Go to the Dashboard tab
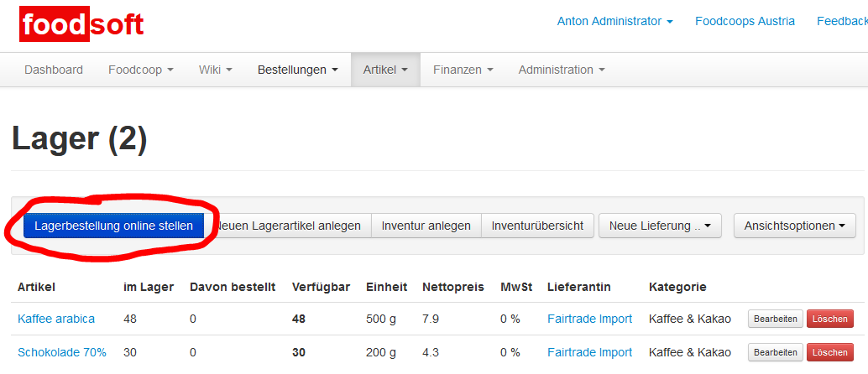 [54, 70]
